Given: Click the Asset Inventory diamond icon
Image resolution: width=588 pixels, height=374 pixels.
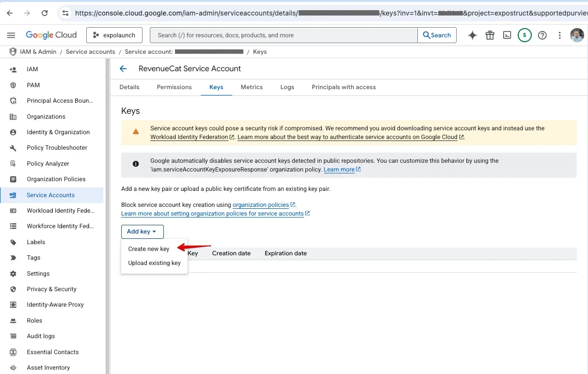Looking at the screenshot, I should pos(13,368).
